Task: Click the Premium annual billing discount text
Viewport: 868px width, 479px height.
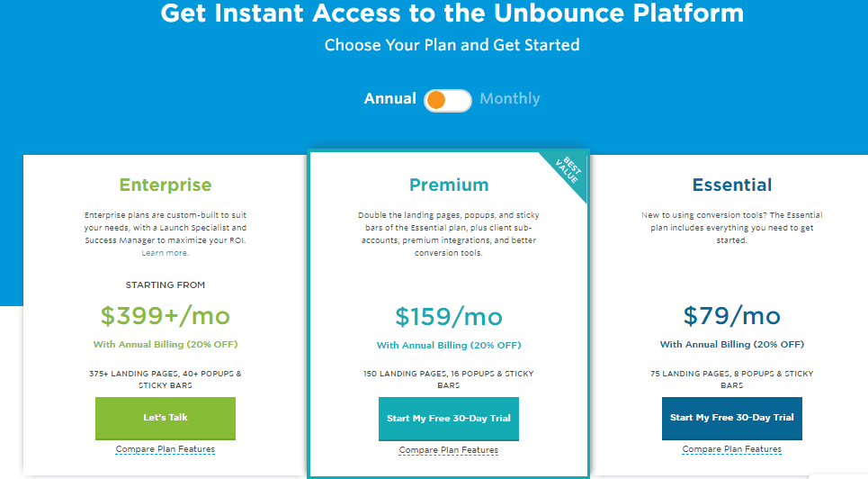Action: 449,346
